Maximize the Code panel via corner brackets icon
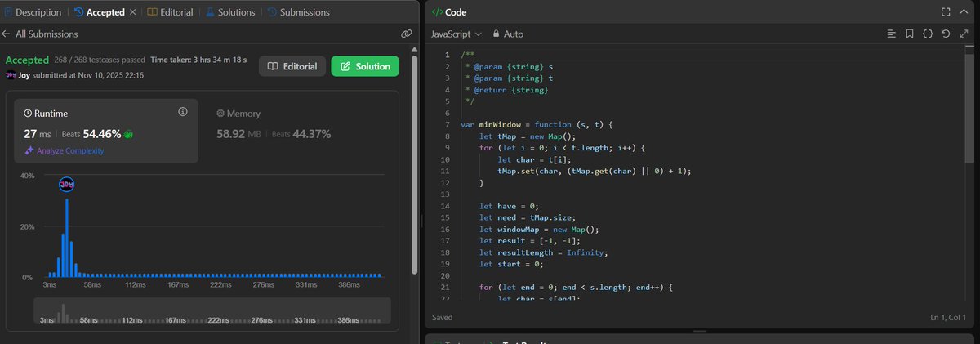This screenshot has height=344, width=980. [x=946, y=12]
